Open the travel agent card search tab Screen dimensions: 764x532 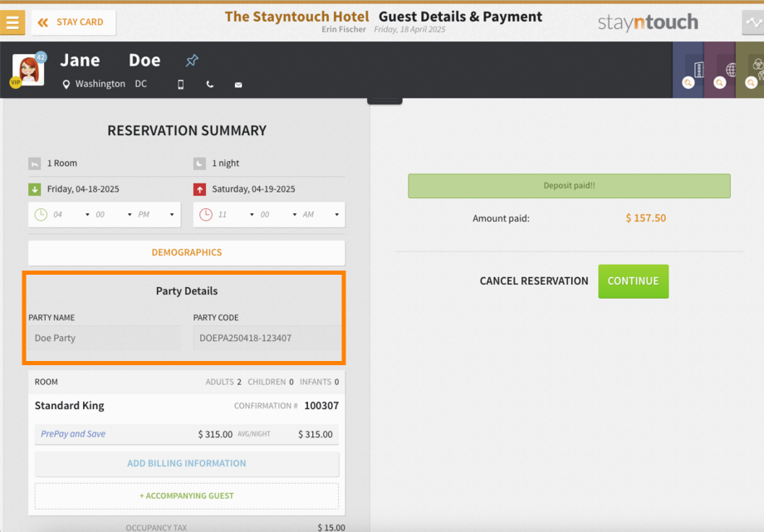[720, 70]
